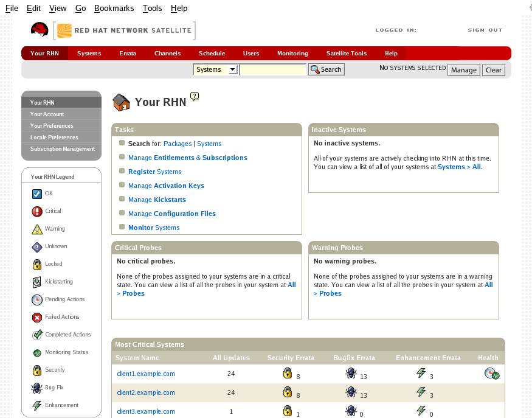The image size is (532, 418).
Task: Click the Enhancement lightning legend icon
Action: pyautogui.click(x=36, y=405)
